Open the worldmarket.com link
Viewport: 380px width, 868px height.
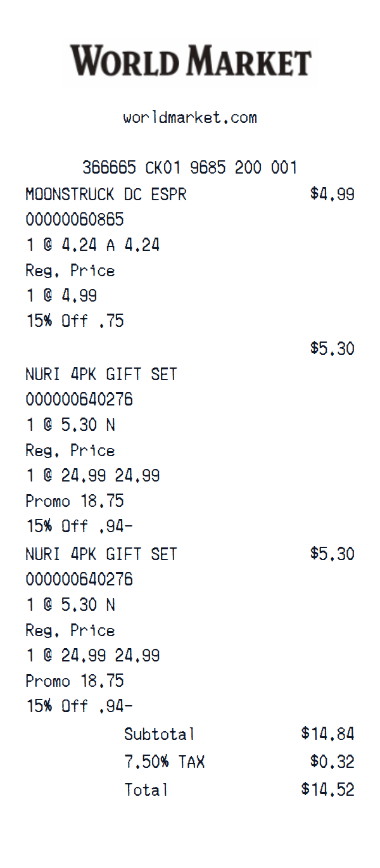tap(190, 118)
